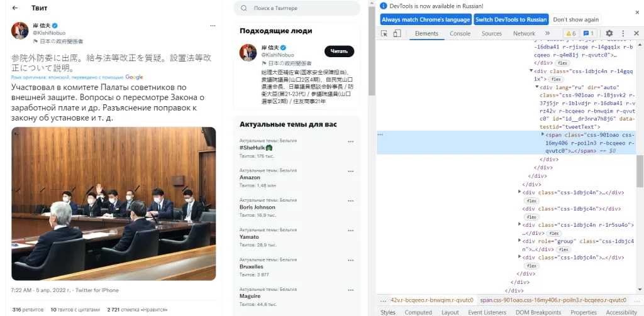Open 岸信夫 avatar in the tweet header
This screenshot has height=316, width=644.
(19, 31)
